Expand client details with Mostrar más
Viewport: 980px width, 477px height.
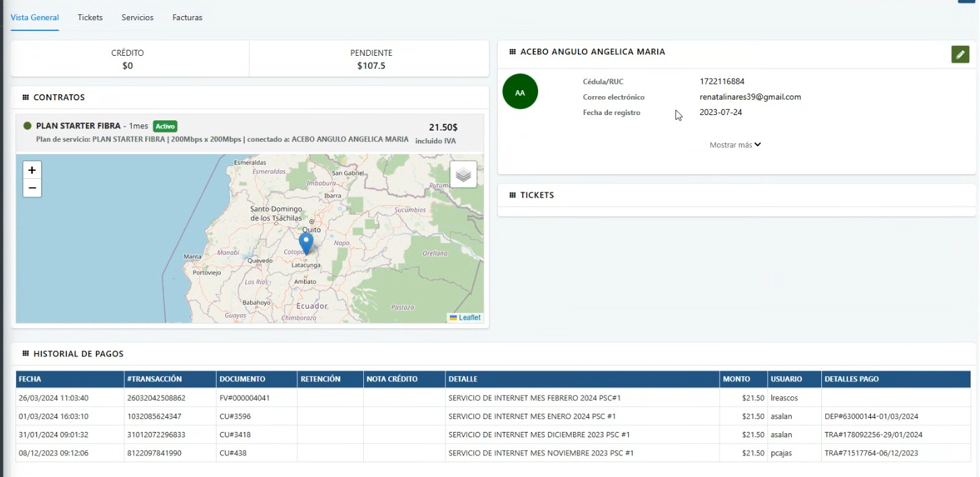point(735,145)
